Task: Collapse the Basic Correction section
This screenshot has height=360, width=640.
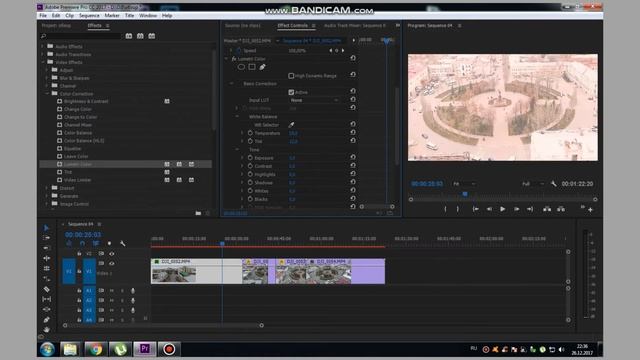Action: point(231,83)
